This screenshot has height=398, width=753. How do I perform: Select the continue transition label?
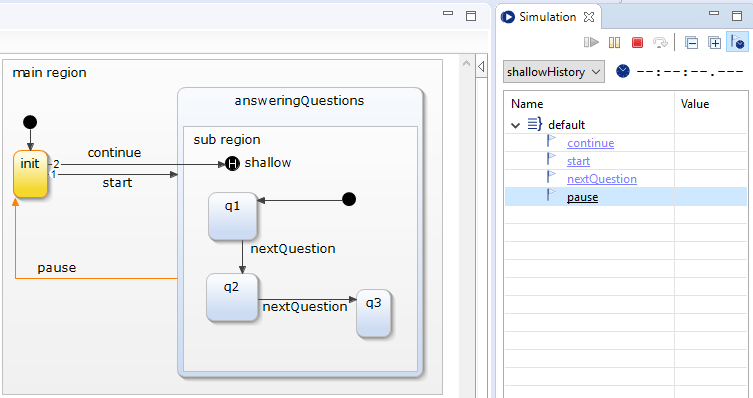(114, 153)
